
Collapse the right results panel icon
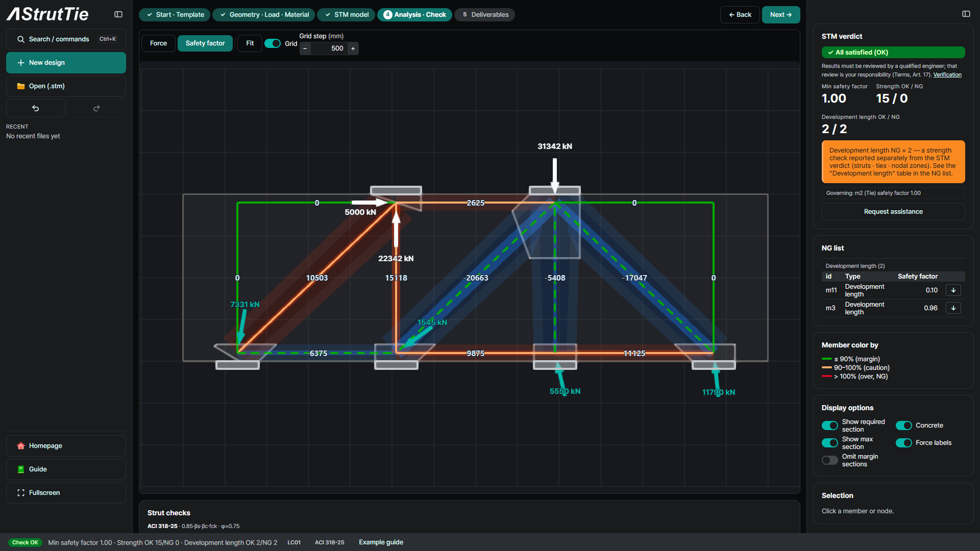click(966, 14)
